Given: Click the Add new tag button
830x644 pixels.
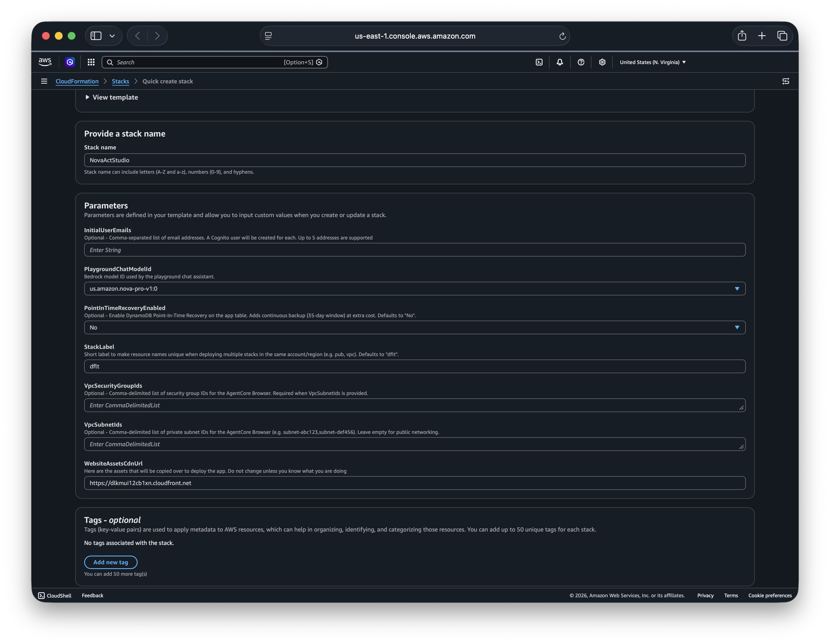Looking at the screenshot, I should 110,562.
